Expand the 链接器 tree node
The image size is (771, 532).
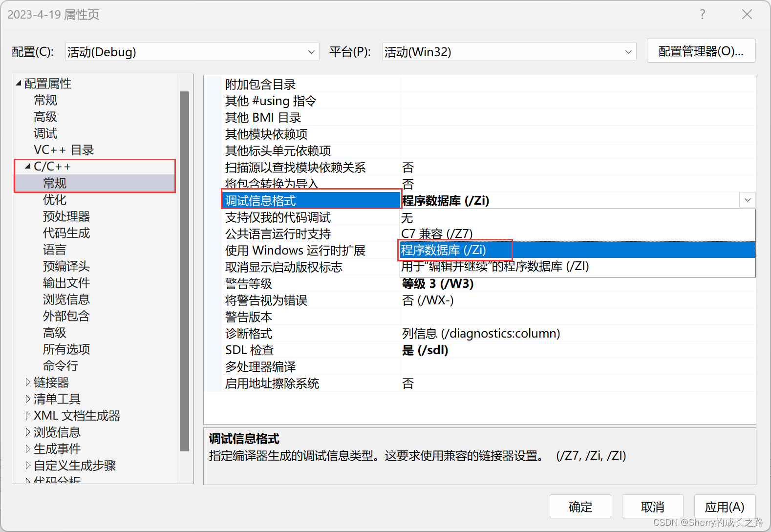click(28, 383)
